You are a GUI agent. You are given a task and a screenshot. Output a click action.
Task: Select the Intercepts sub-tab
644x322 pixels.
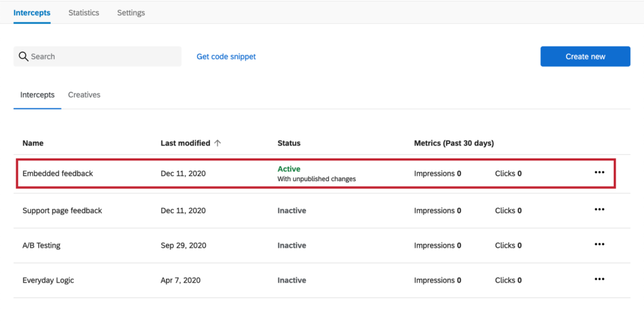coord(37,95)
